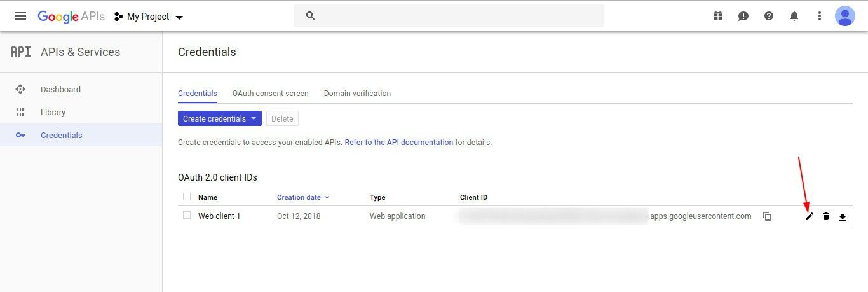868x292 pixels.
Task: Download JSON for Web client 1
Action: coord(843,217)
